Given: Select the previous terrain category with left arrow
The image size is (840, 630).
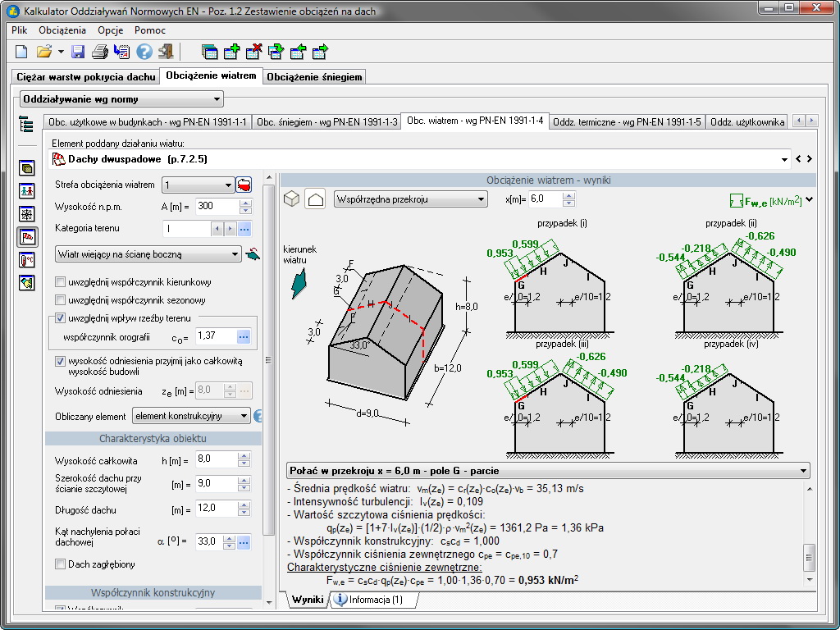Looking at the screenshot, I should (x=217, y=230).
